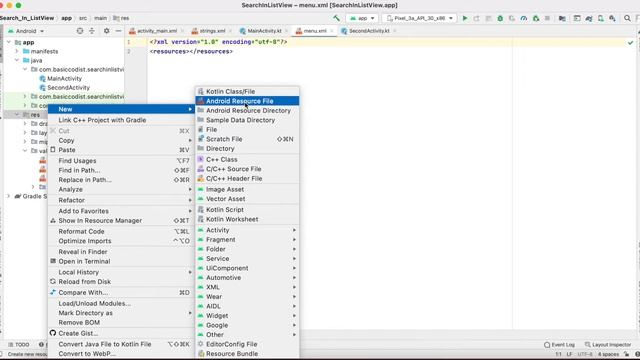
Task: Switch to the MainActivity.kt tab
Action: pos(264,31)
